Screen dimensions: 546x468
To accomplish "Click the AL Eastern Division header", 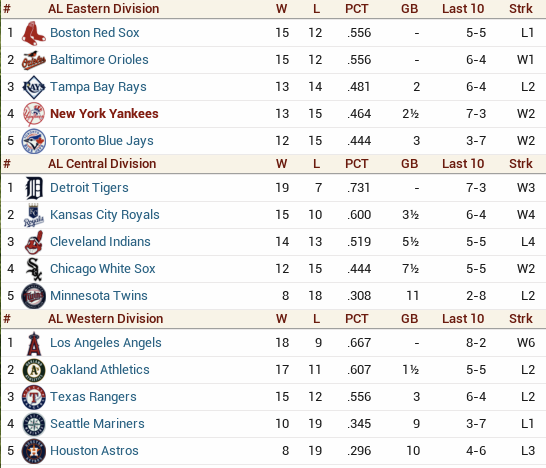I will point(103,9).
